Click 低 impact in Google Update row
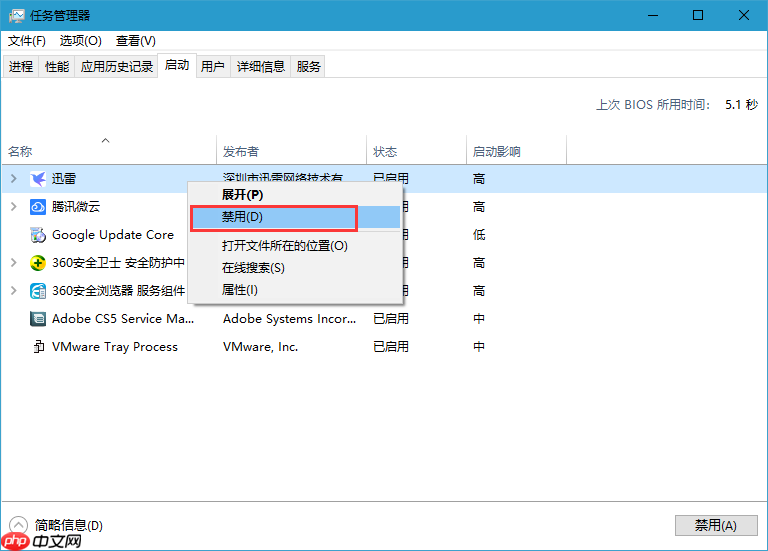Viewport: 768px width, 551px height. tap(479, 235)
